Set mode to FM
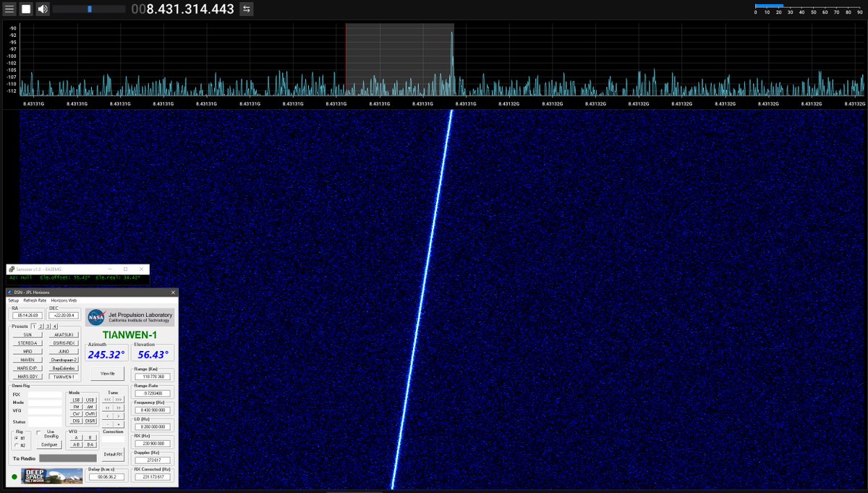This screenshot has width=868, height=493. point(76,407)
